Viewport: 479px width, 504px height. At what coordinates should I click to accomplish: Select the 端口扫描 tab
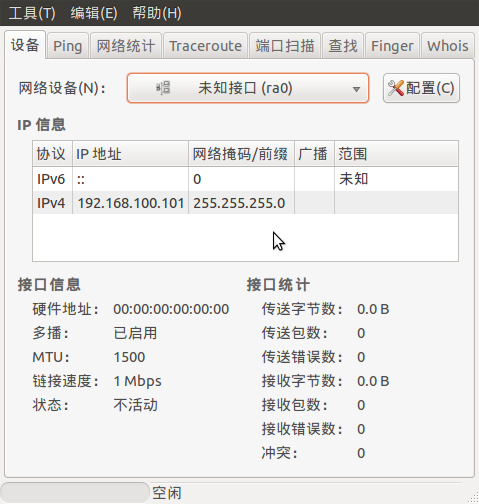click(x=285, y=46)
